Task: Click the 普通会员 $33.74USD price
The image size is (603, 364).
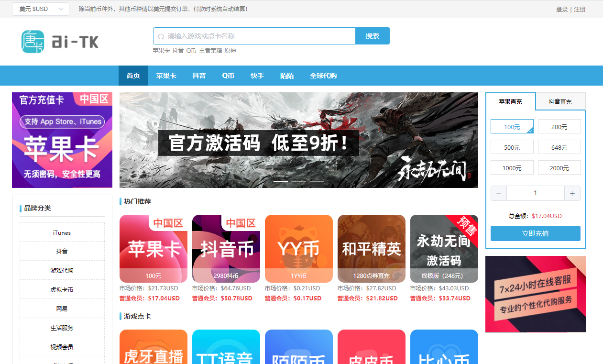Action: pyautogui.click(x=440, y=298)
